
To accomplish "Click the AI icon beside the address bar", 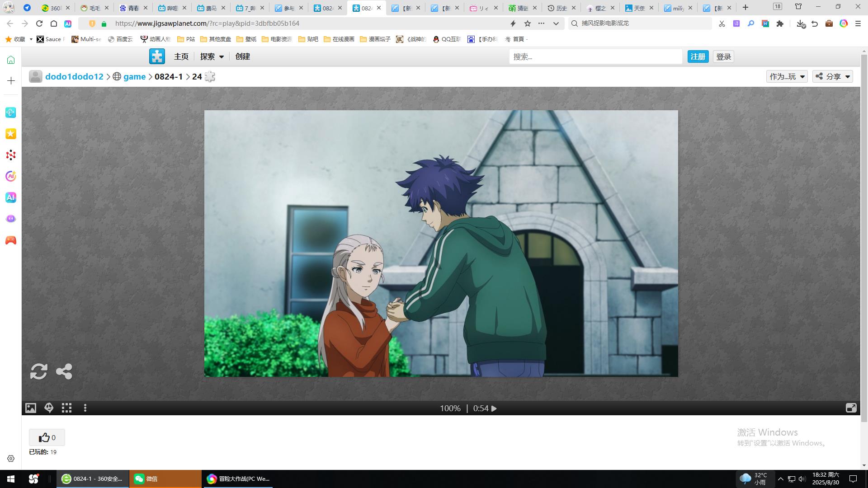I will click(68, 23).
